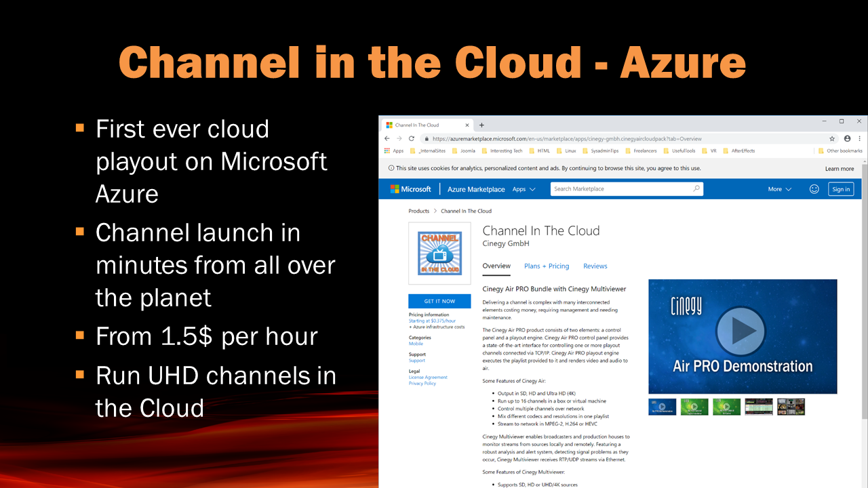Click the search magnifier icon in Marketplace
This screenshot has width=868, height=488.
[696, 189]
